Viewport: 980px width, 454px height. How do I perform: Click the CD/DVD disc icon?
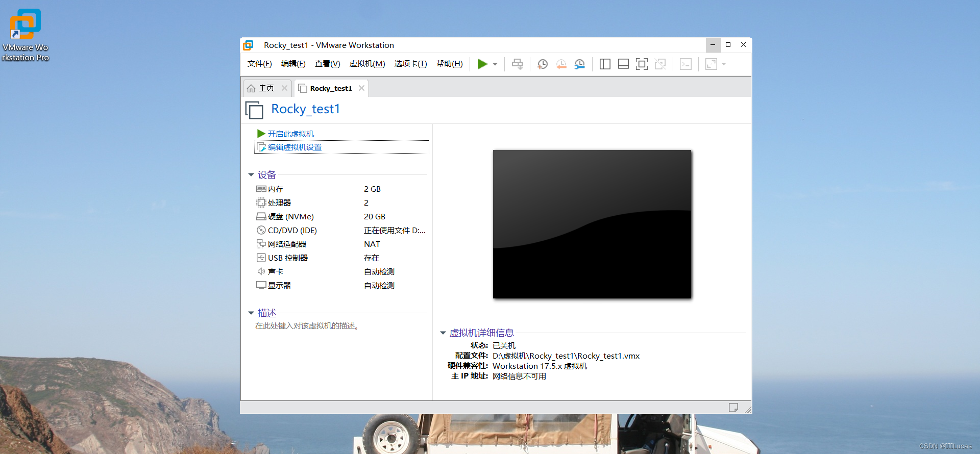261,230
